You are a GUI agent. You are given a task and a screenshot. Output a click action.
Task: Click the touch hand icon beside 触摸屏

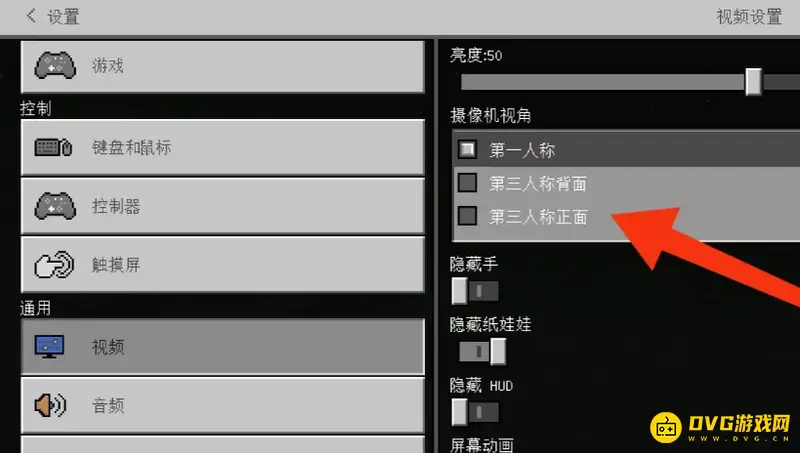54,265
